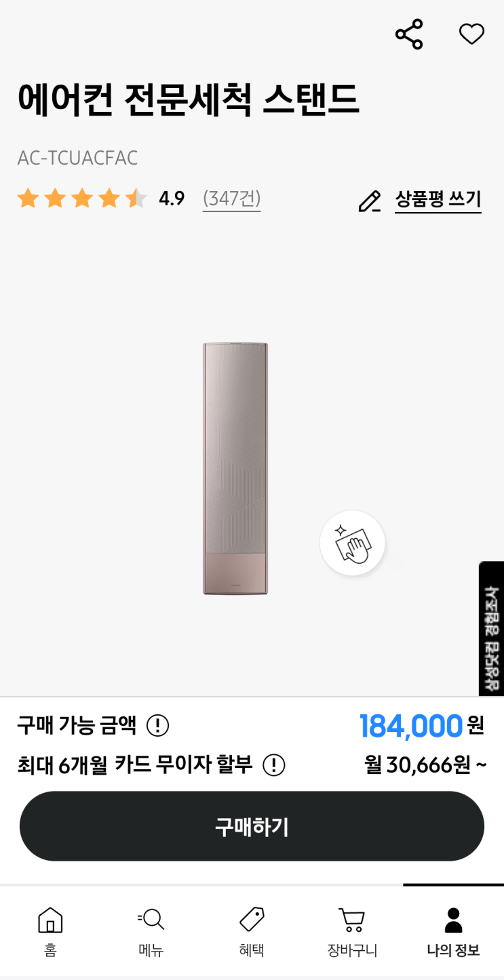Open the 삼성닷컴 경험조사 side tab
This screenshot has height=980, width=504.
pos(491,628)
